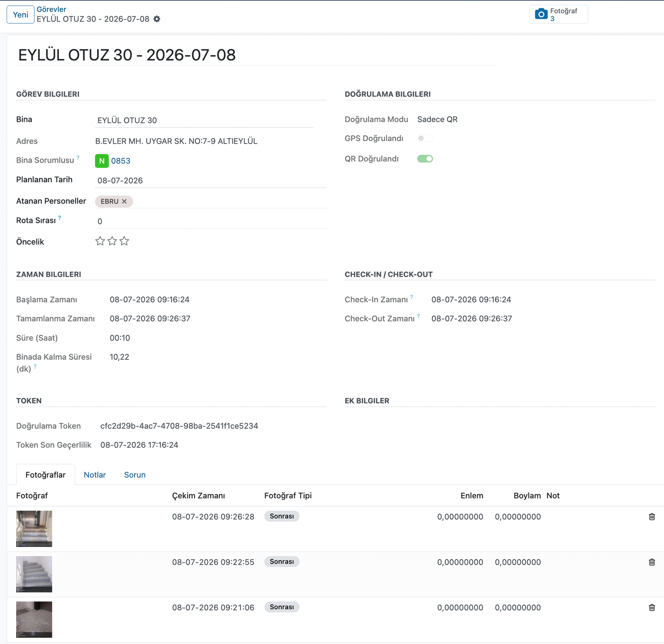
Task: Click the Süre value 00:10
Action: click(x=120, y=338)
